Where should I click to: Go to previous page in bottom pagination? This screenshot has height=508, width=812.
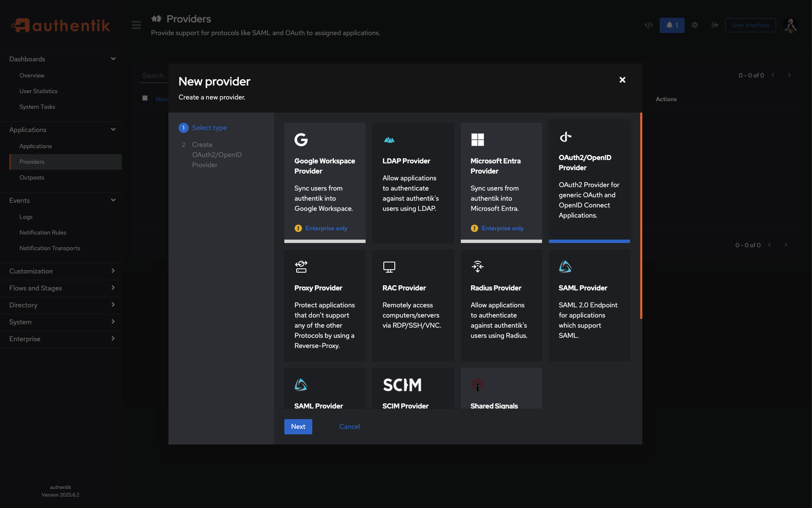point(770,245)
